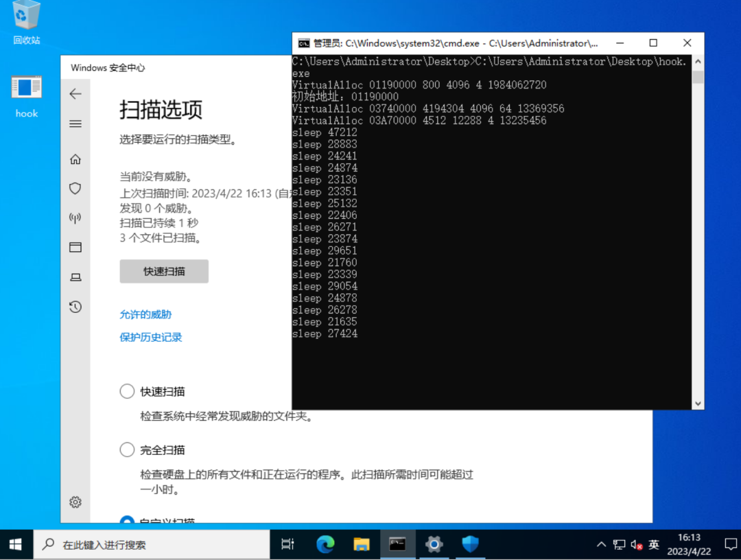Click 'sleep 47212' line in cmd

[x=325, y=132]
